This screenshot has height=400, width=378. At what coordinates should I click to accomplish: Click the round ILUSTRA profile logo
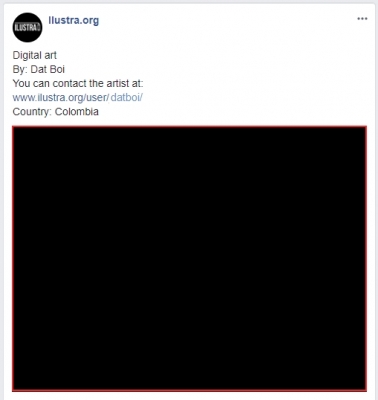[27, 27]
